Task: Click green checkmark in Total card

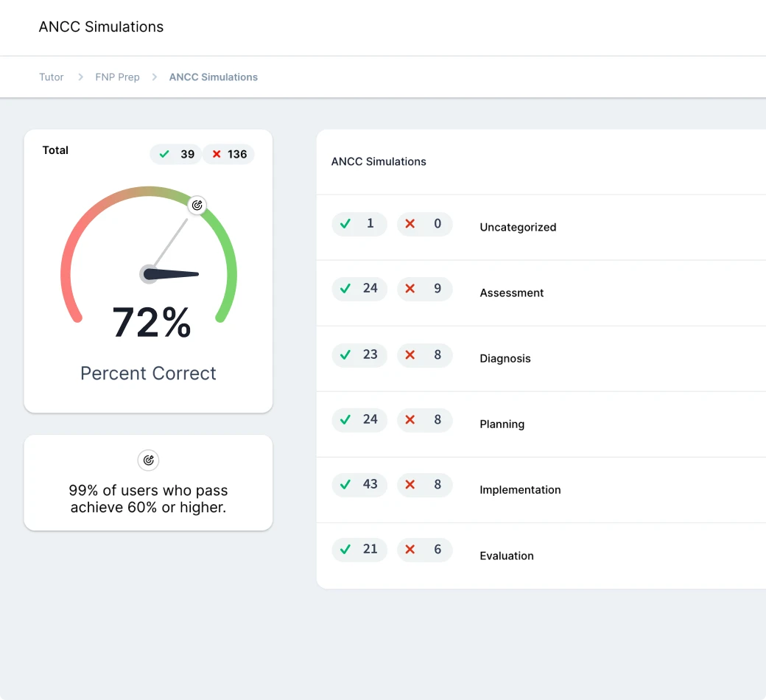Action: [x=165, y=155]
